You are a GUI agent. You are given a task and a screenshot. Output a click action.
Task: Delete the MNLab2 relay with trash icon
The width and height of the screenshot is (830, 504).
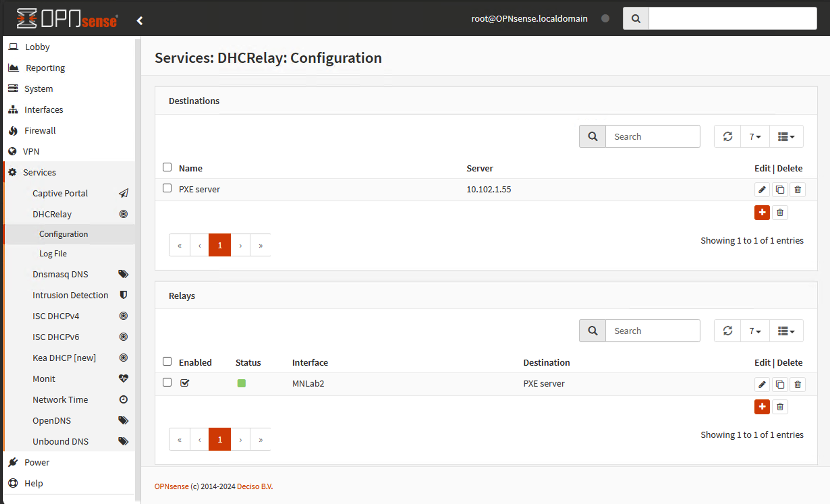tap(797, 384)
